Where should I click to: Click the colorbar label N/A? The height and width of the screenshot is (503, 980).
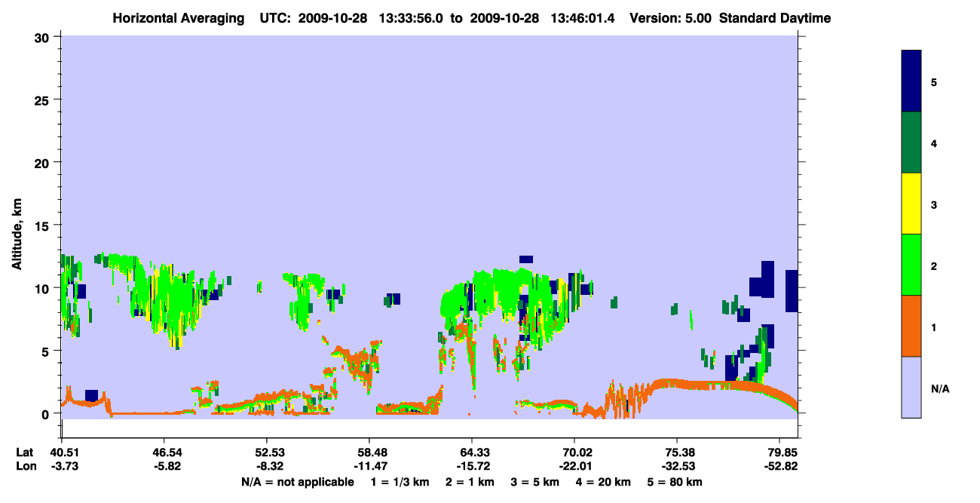pyautogui.click(x=939, y=389)
